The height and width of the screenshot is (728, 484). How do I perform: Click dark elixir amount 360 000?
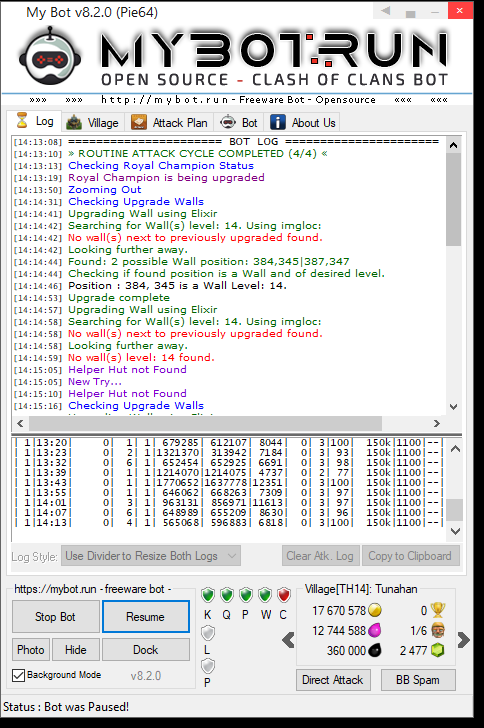click(347, 650)
